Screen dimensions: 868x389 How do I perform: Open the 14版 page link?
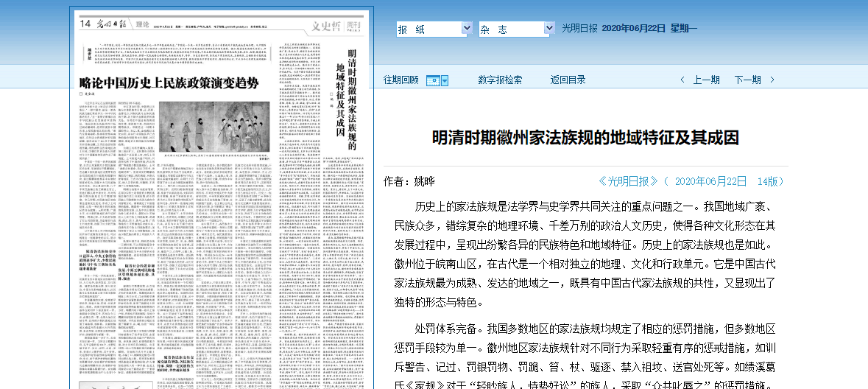(770, 181)
